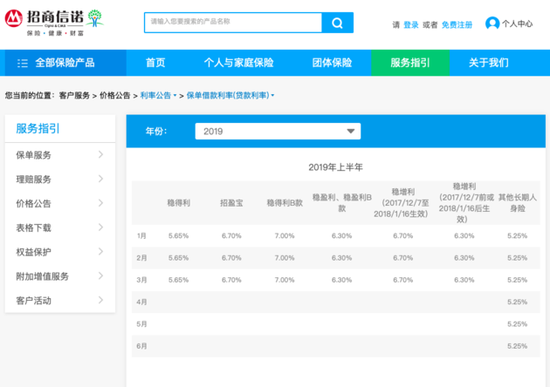The width and height of the screenshot is (550, 387).
Task: Click the chevron arrow next to 理赔服务
Action: [x=101, y=179]
